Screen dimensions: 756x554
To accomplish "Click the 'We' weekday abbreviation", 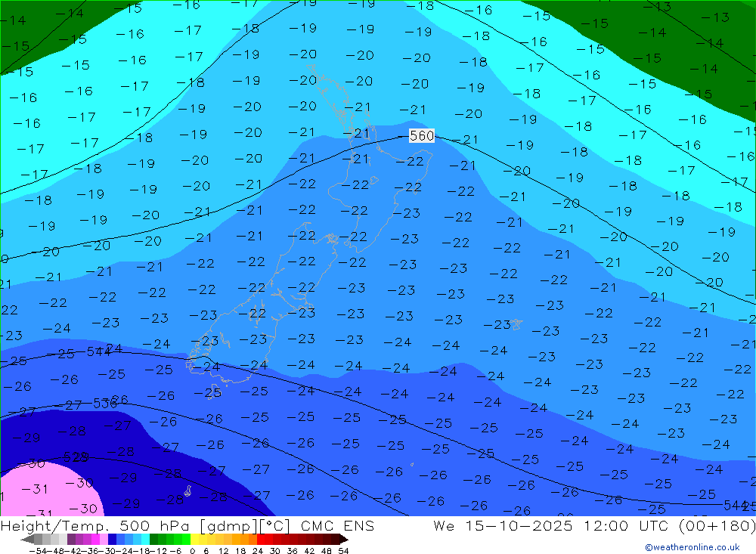I will pos(444,525).
